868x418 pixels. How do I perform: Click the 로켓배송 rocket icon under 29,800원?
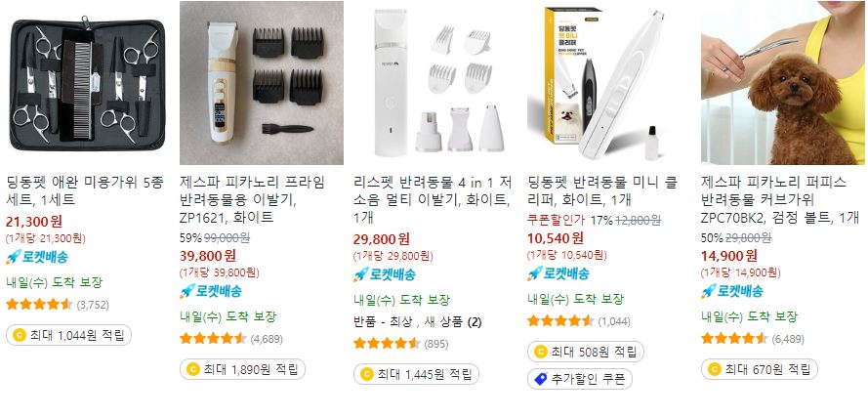pos(361,274)
